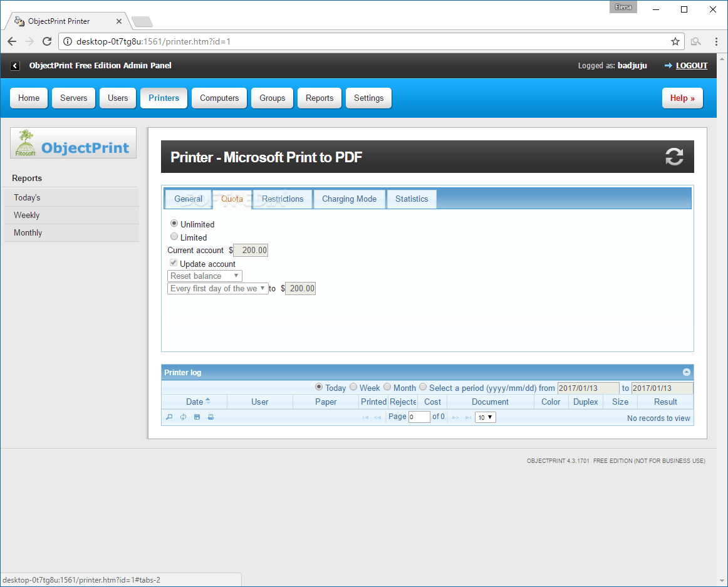
Task: Open a new browser tab
Action: coord(142,21)
